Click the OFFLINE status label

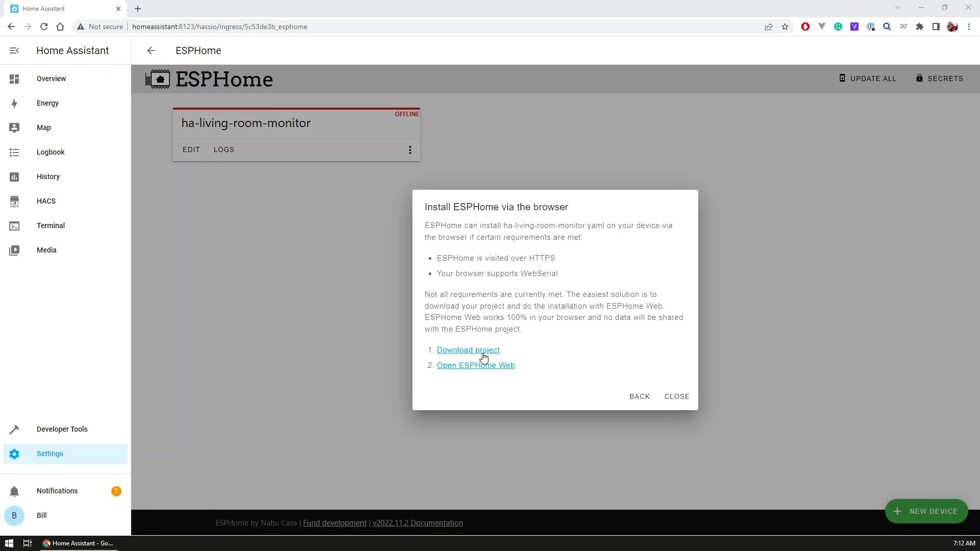point(407,114)
